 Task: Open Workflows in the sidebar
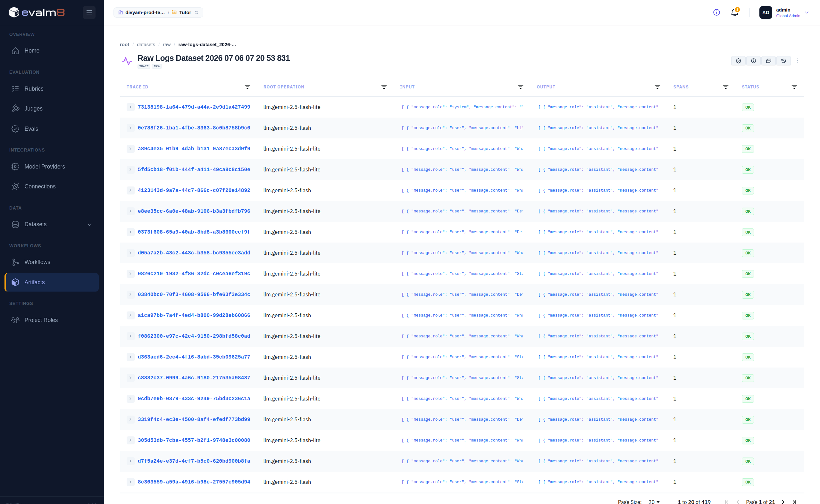coord(52,262)
